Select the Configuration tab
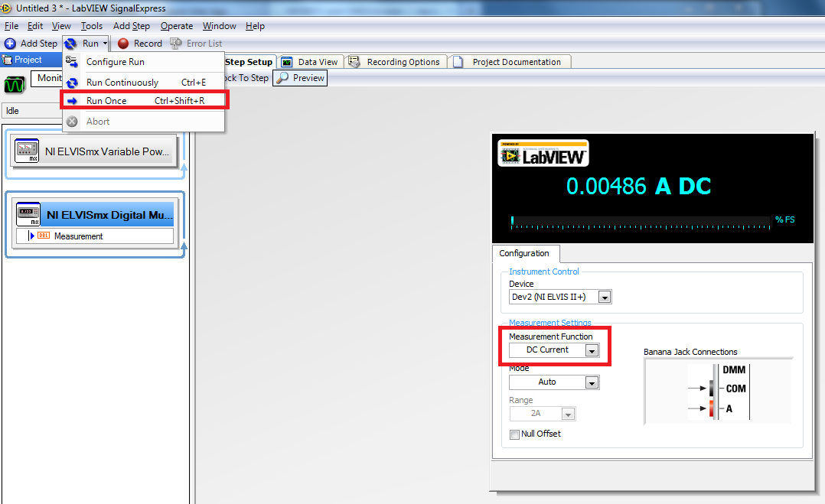This screenshot has height=504, width=825. (x=524, y=253)
